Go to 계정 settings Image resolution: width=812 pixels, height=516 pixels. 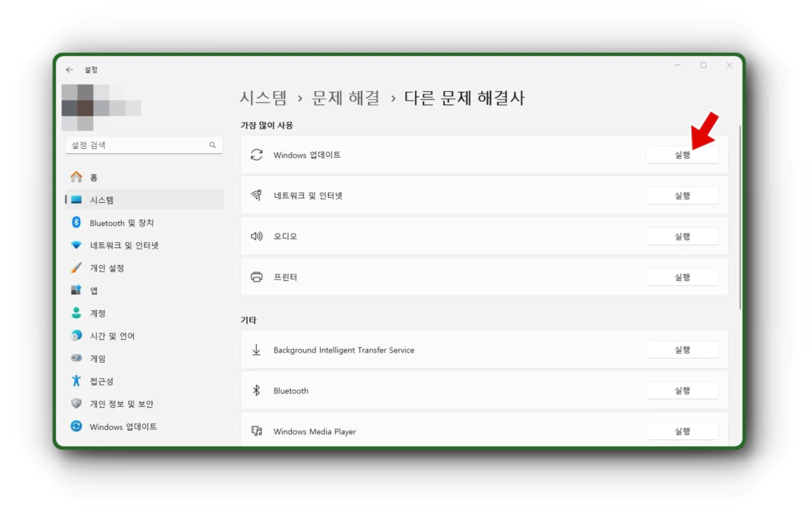click(145, 313)
